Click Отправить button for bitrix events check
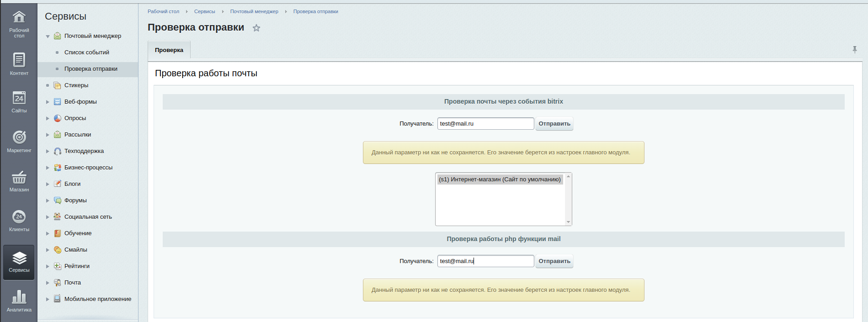 (x=554, y=124)
